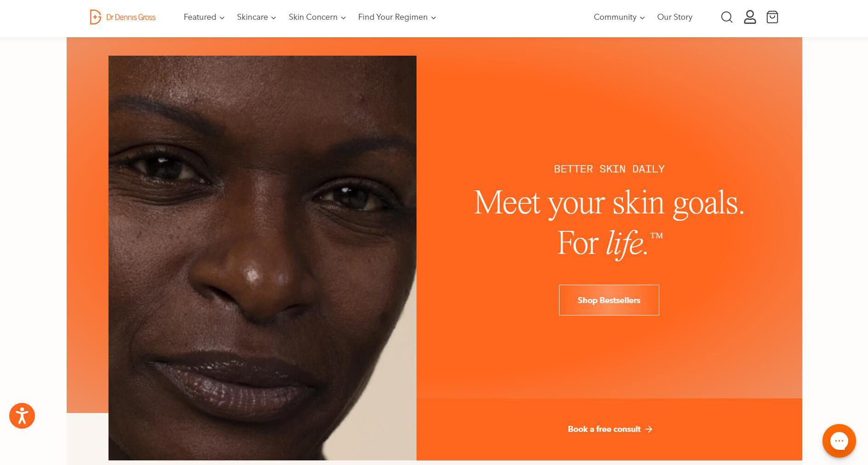View the shopping bag cart icon
The height and width of the screenshot is (465, 868).
click(772, 17)
